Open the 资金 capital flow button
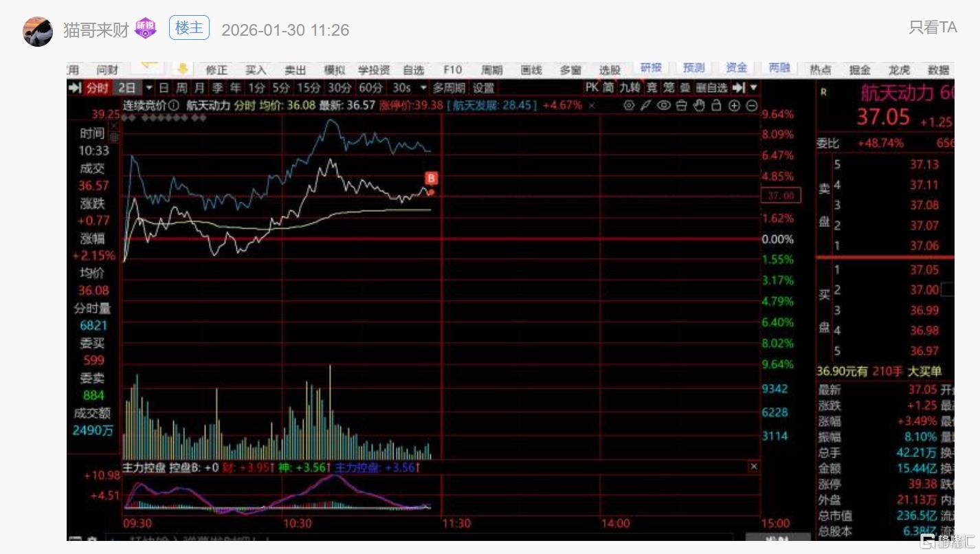This screenshot has height=554, width=980. click(x=737, y=67)
